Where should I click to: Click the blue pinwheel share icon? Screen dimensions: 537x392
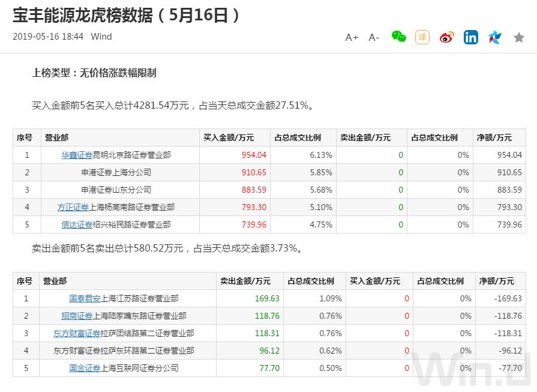[x=495, y=37]
